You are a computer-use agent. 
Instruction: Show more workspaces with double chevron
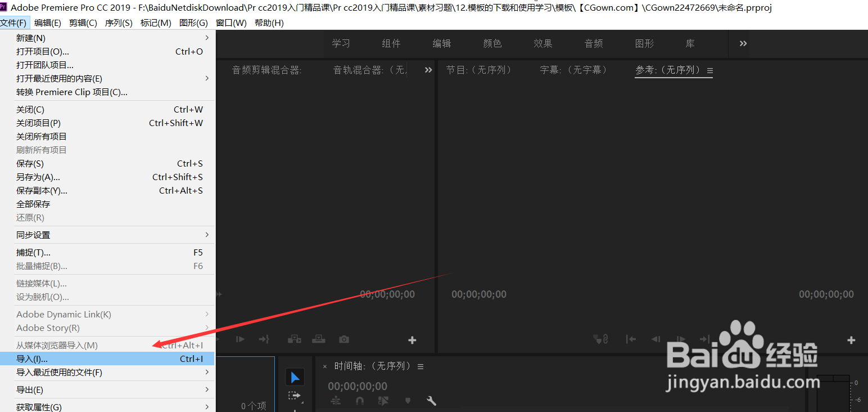[x=743, y=43]
